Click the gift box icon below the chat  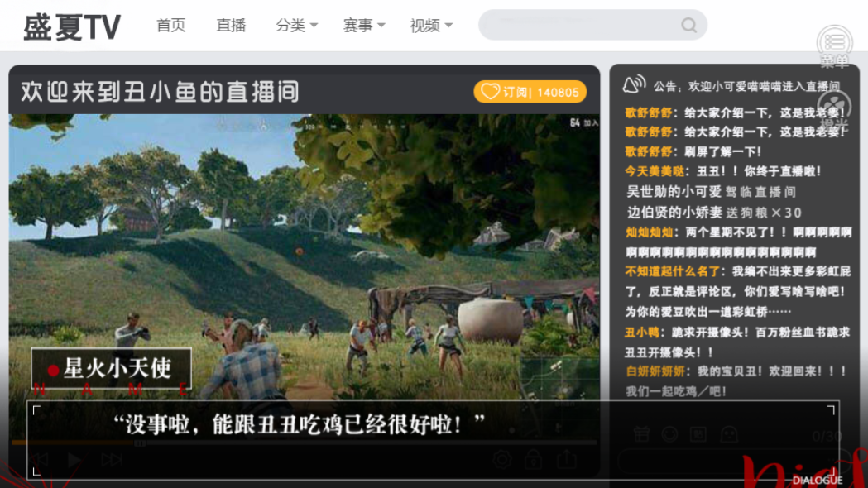tap(641, 433)
